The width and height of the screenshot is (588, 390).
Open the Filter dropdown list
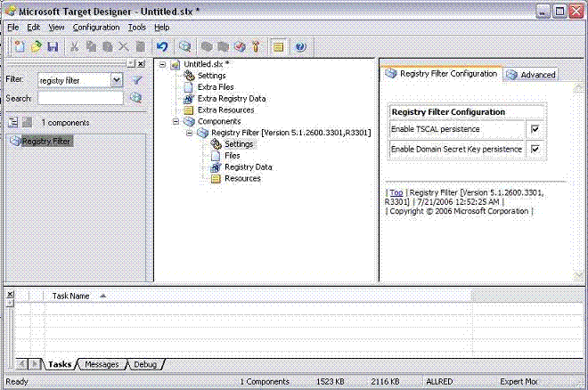click(116, 80)
